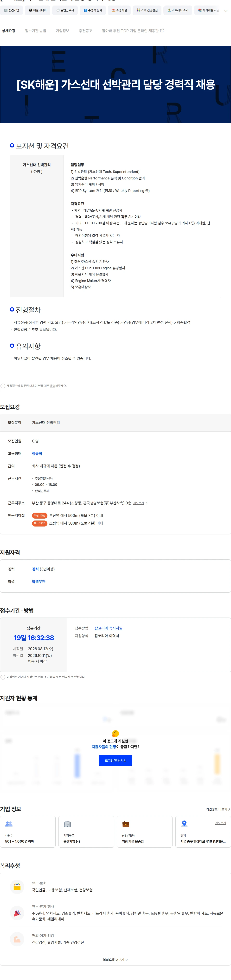Image resolution: width=231 pixels, height=980 pixels.
Task: Click the info icon beside 마감일은 기업의 사정
Action: click(3, 677)
